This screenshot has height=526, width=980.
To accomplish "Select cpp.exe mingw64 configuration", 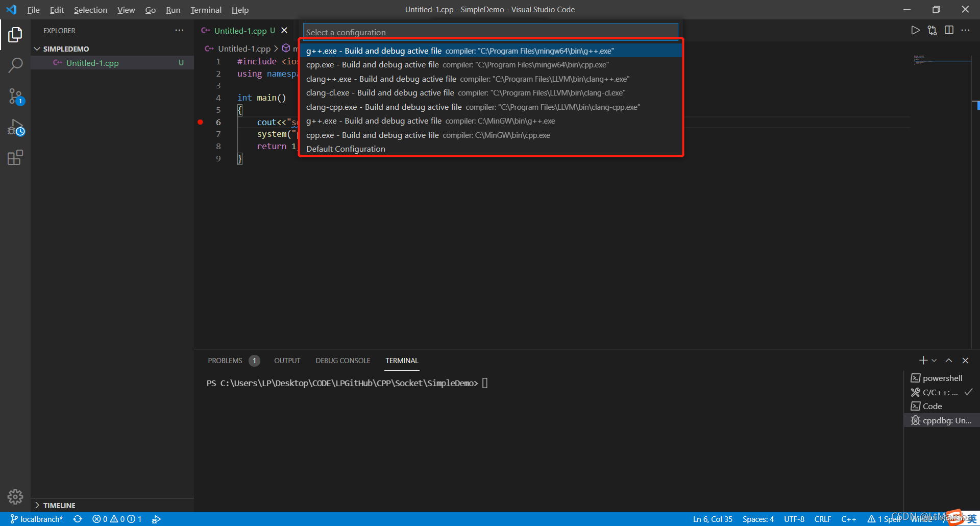I will coord(491,65).
